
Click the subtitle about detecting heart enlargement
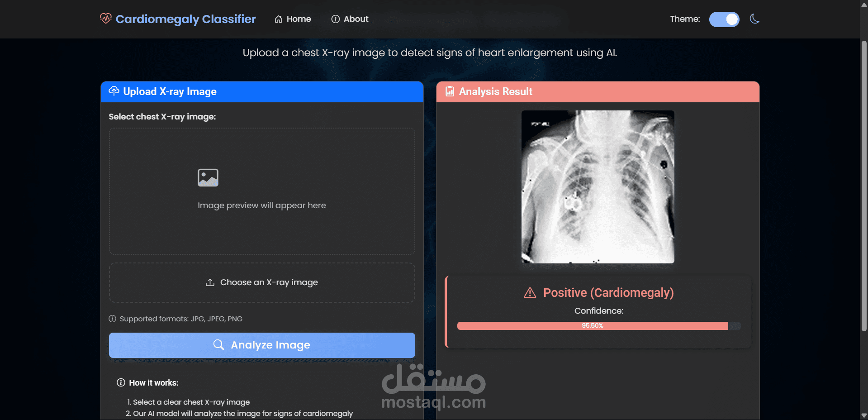(x=430, y=52)
